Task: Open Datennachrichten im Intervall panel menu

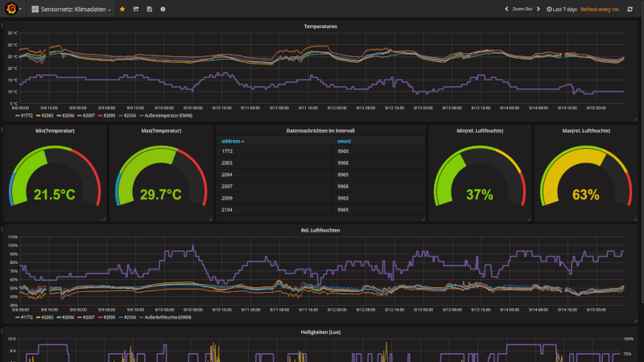Action: click(320, 131)
